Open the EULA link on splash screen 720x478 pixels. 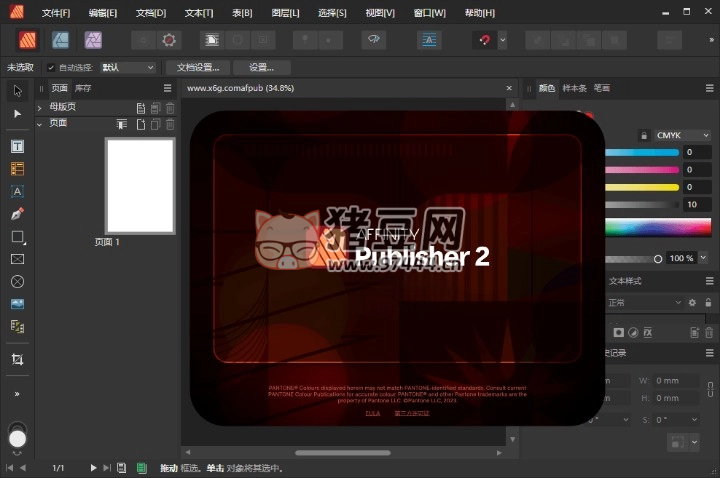[x=372, y=412]
